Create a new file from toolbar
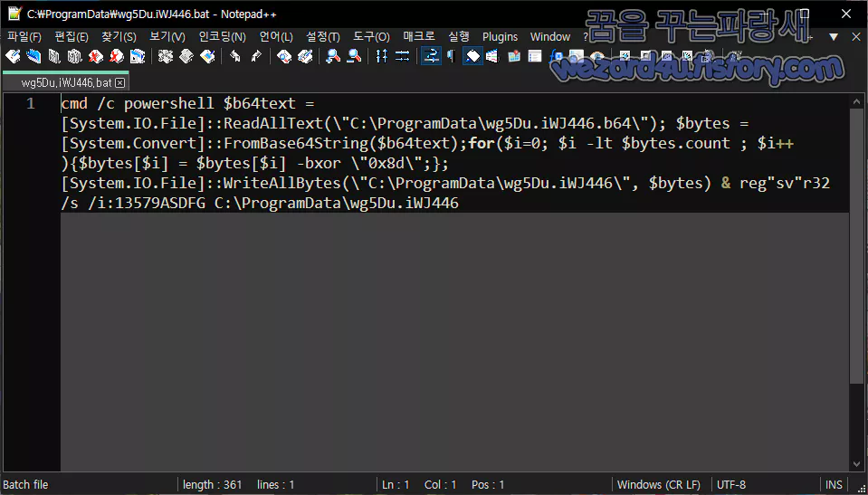This screenshot has height=495, width=868. coord(13,56)
